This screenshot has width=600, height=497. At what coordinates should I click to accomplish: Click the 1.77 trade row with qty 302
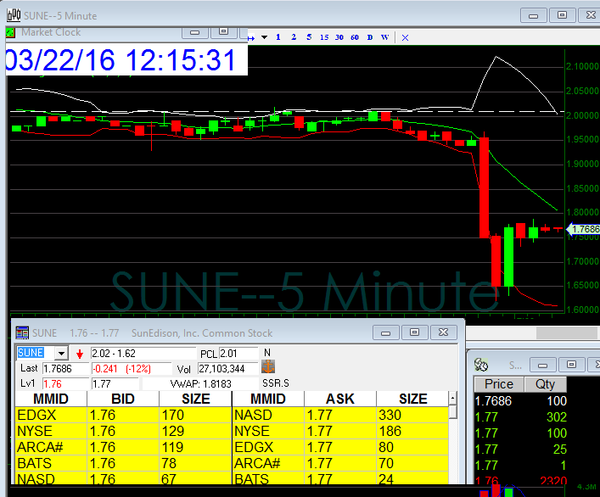coord(520,417)
